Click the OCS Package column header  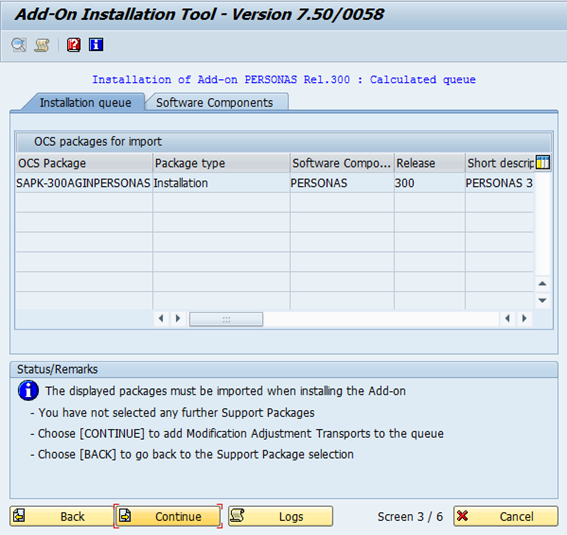pyautogui.click(x=84, y=163)
